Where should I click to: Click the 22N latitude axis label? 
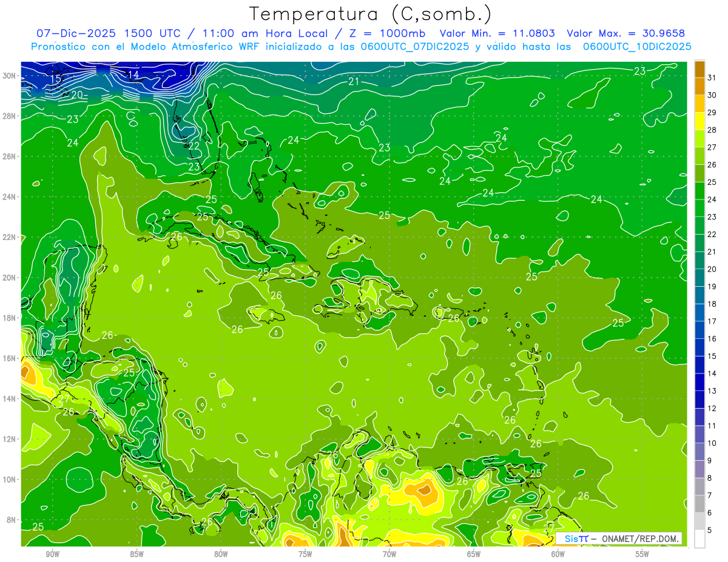click(10, 237)
